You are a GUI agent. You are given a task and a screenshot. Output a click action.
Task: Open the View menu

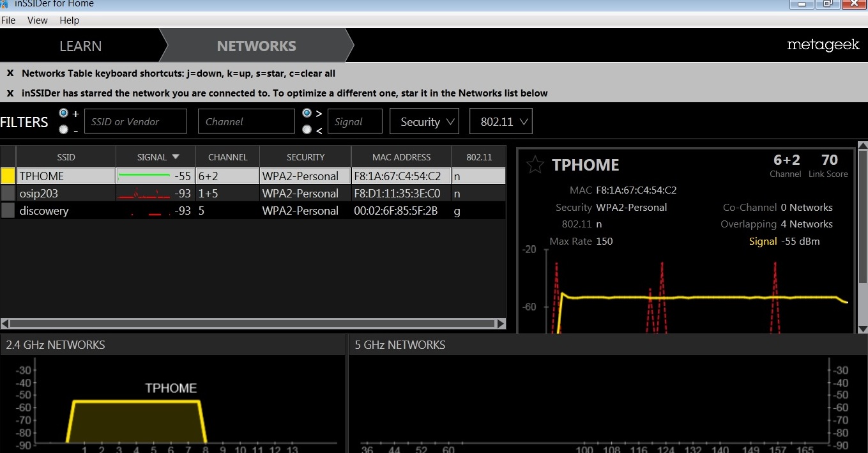38,20
